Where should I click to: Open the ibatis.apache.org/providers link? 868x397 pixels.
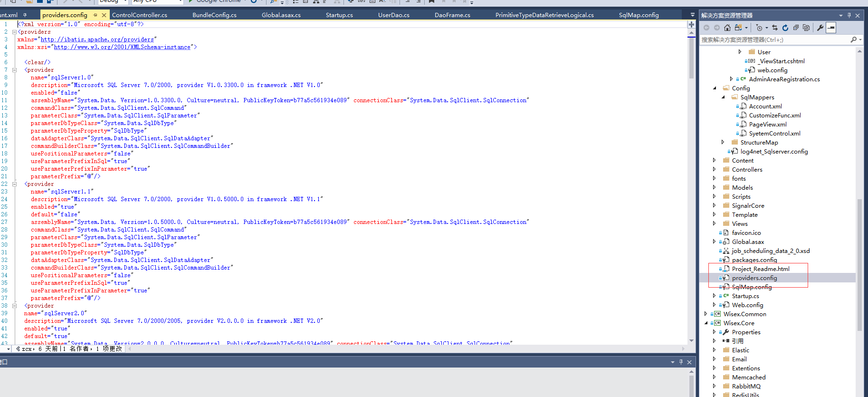tap(97, 39)
